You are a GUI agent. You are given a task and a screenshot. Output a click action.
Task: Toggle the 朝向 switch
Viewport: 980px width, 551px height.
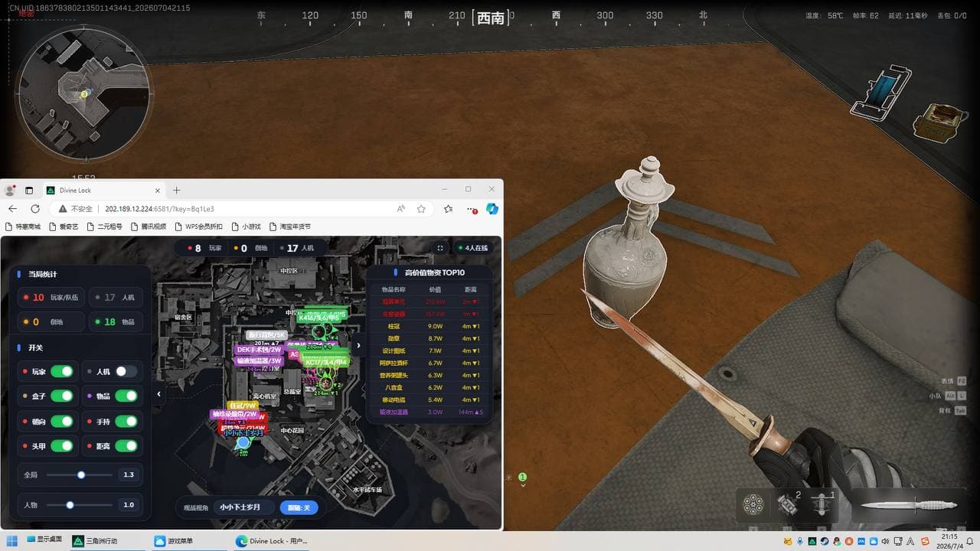click(61, 421)
